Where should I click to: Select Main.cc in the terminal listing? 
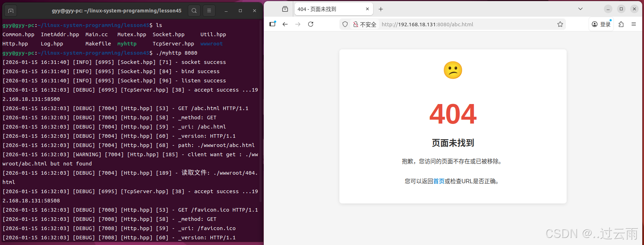(97, 34)
